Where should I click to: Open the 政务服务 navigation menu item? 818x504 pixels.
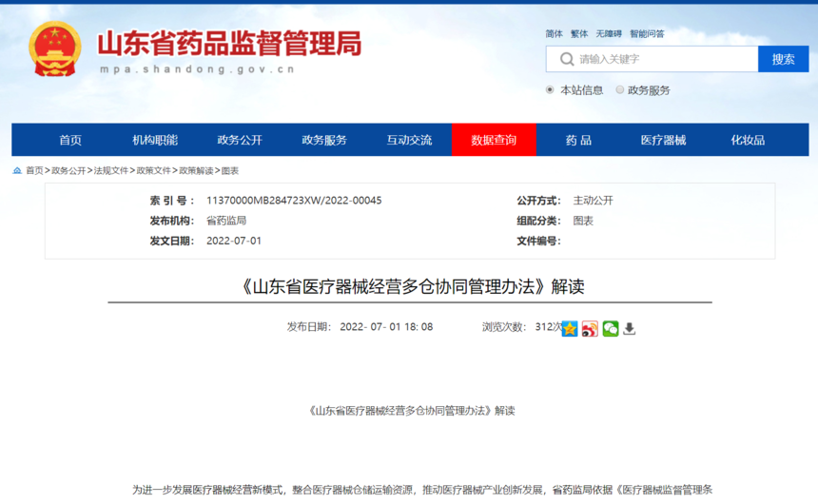pos(324,140)
